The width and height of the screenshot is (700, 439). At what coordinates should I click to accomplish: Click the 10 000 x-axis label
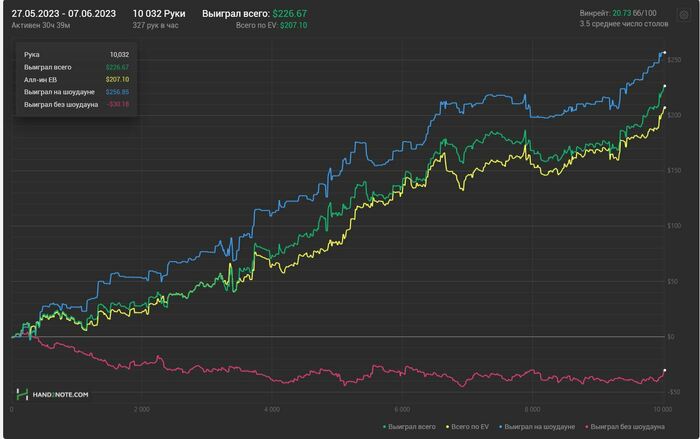[662, 409]
